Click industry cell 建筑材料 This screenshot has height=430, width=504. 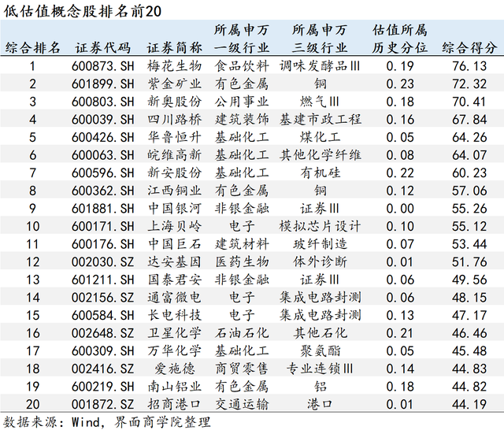(242, 244)
